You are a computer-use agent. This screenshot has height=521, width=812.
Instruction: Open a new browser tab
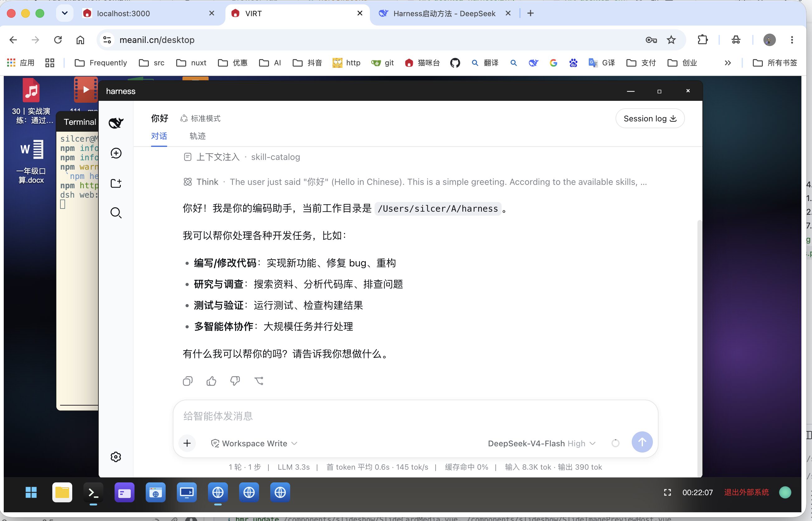[x=531, y=13]
